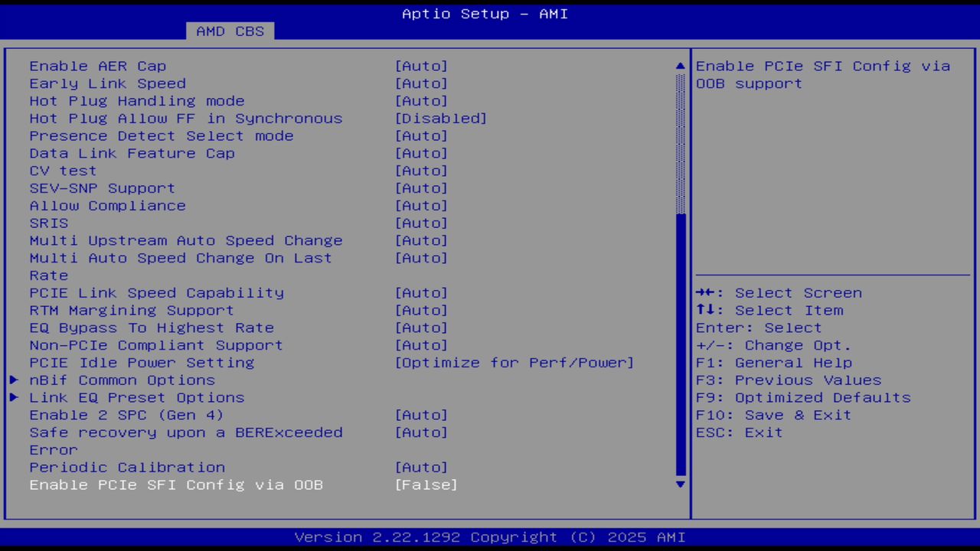Open Optimize for Perf/Power option list
The image size is (980, 551).
(x=514, y=362)
